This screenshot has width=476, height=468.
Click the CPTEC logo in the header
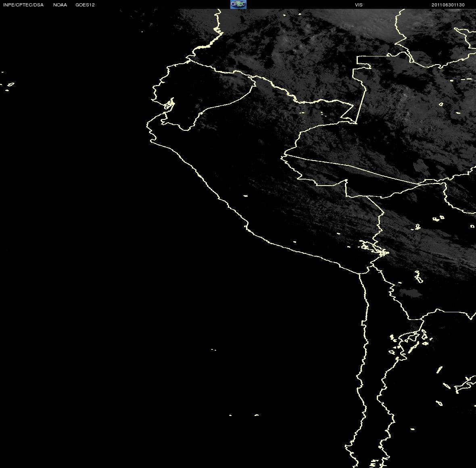(238, 4)
